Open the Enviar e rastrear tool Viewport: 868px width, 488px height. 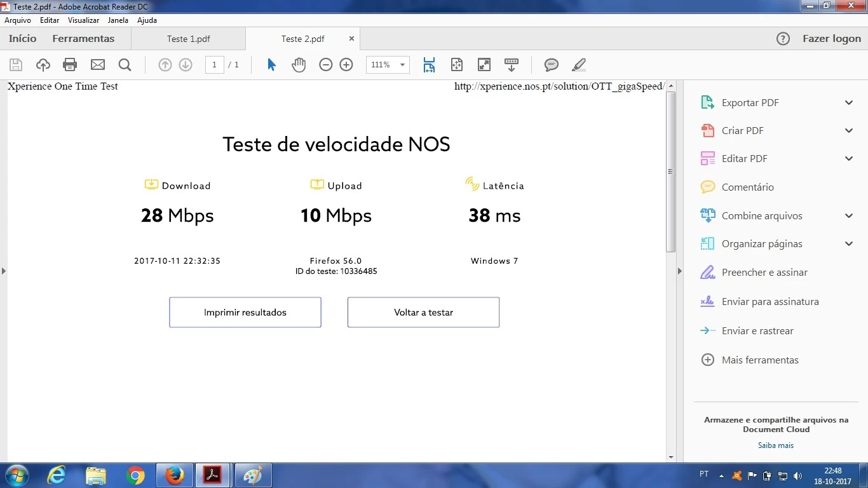(x=757, y=331)
